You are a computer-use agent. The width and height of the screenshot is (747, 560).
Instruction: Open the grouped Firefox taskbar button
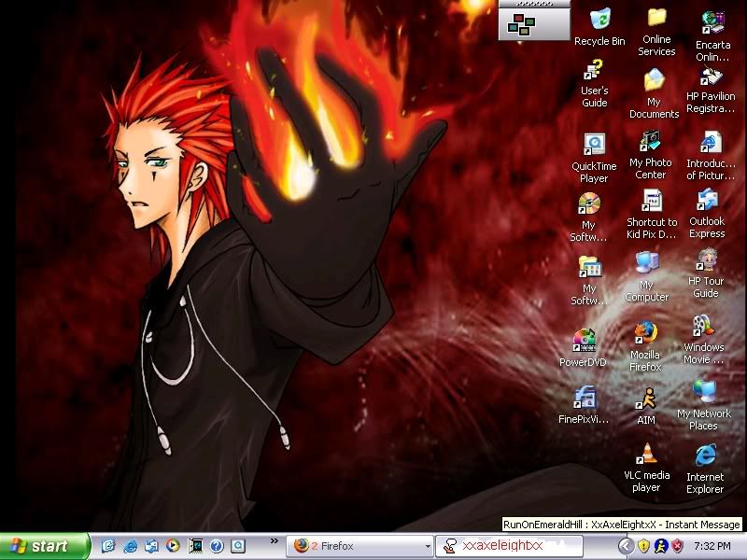(x=359, y=546)
